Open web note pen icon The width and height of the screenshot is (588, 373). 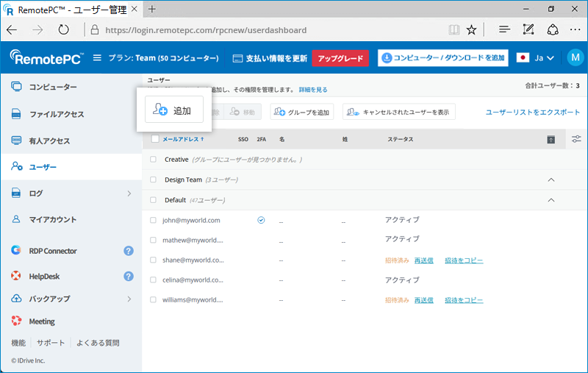click(x=528, y=29)
